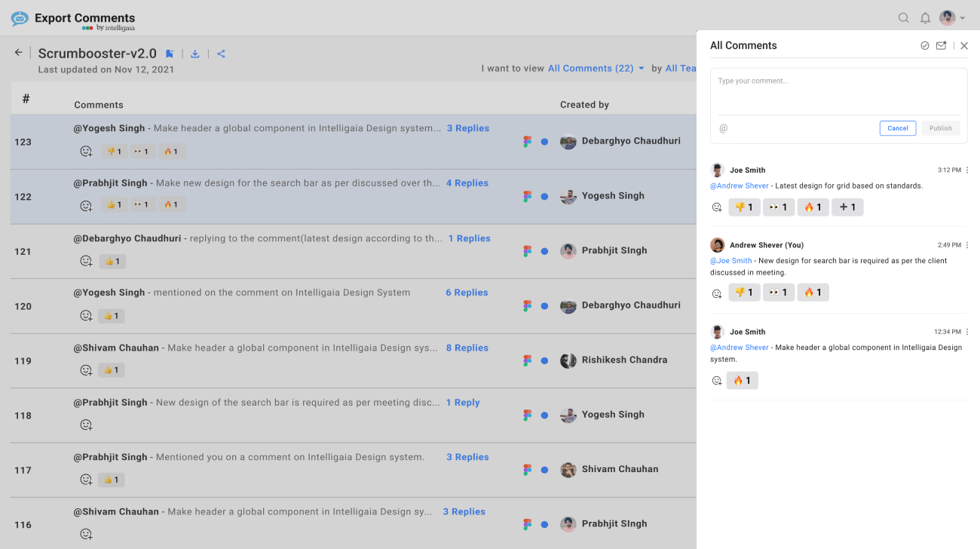The height and width of the screenshot is (549, 980).
Task: Toggle thumbs down on Andrew Shever's comment
Action: coord(744,293)
